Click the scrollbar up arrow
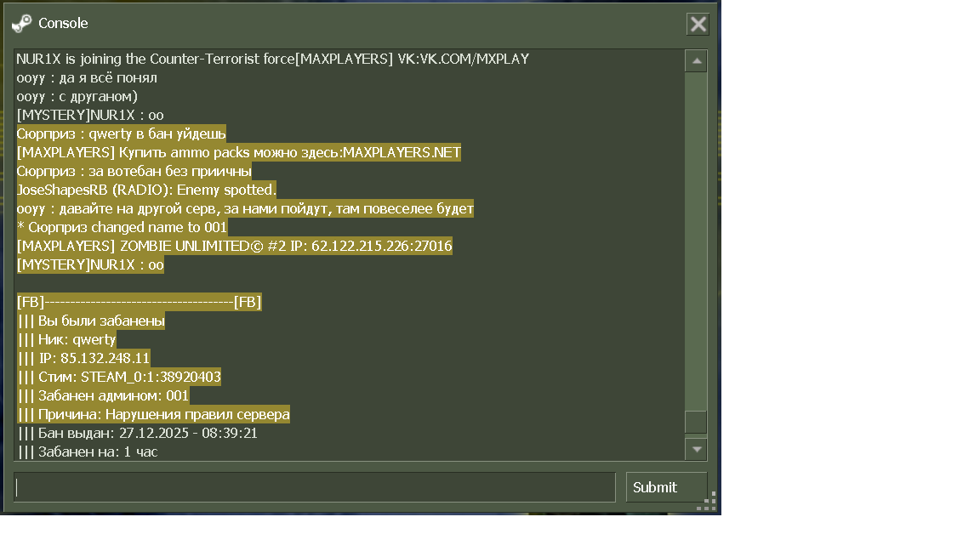 click(696, 61)
